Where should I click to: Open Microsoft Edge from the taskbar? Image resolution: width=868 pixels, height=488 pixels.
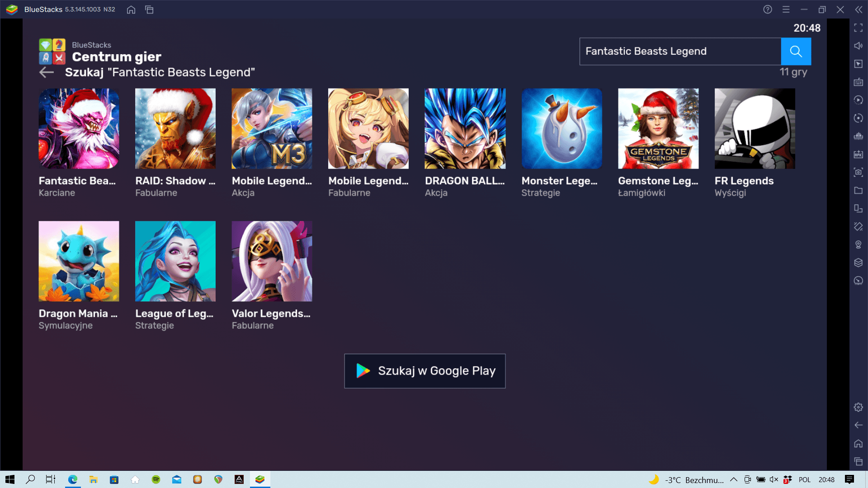click(x=72, y=479)
